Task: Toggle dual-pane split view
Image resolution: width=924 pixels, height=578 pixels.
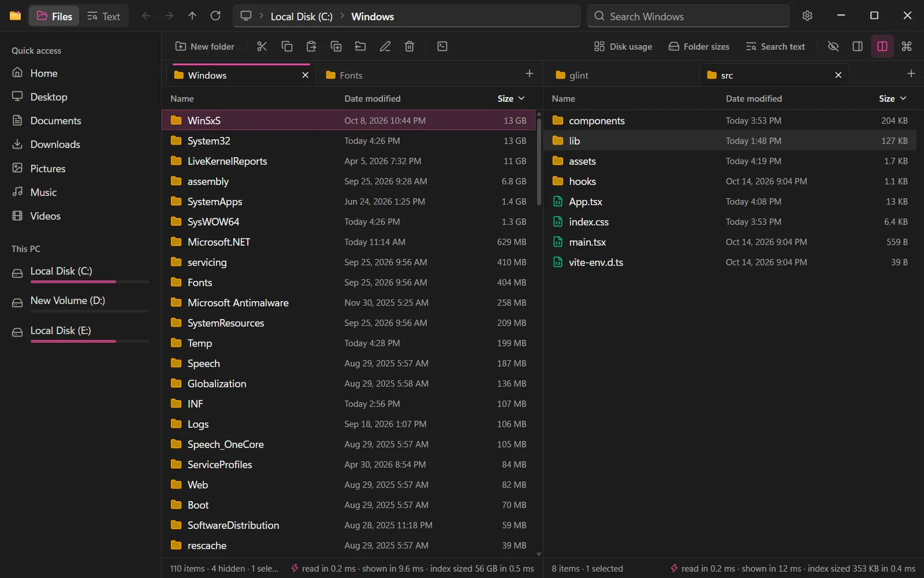Action: [882, 46]
